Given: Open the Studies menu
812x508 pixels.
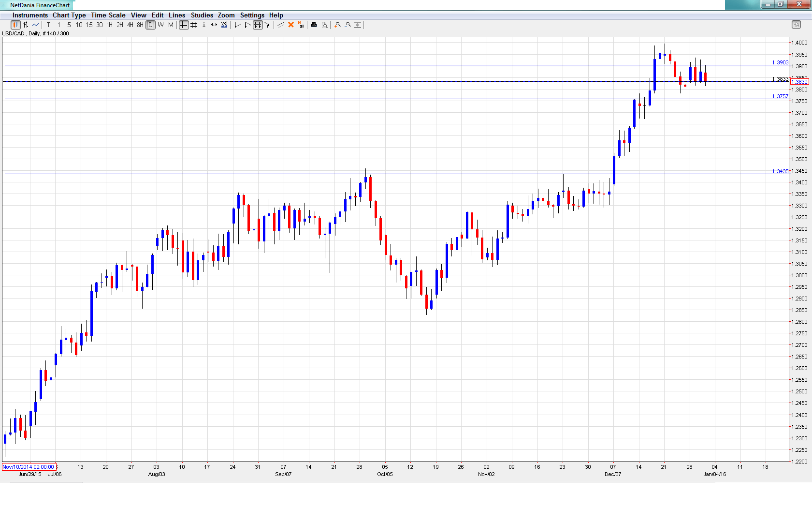Looking at the screenshot, I should click(202, 15).
